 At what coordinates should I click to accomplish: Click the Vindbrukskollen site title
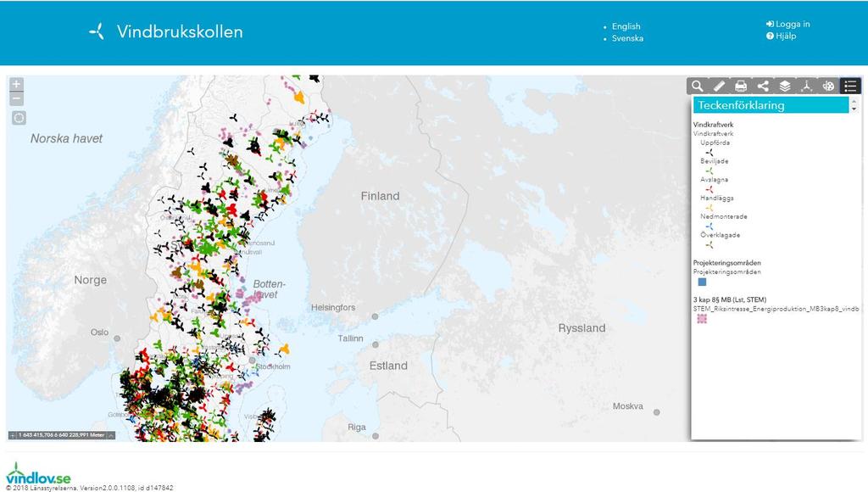point(180,31)
